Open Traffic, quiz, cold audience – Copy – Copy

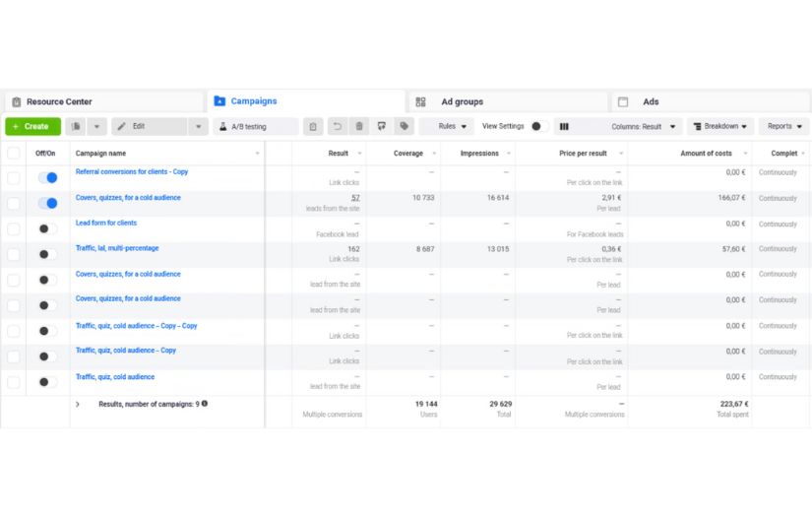[x=136, y=326]
